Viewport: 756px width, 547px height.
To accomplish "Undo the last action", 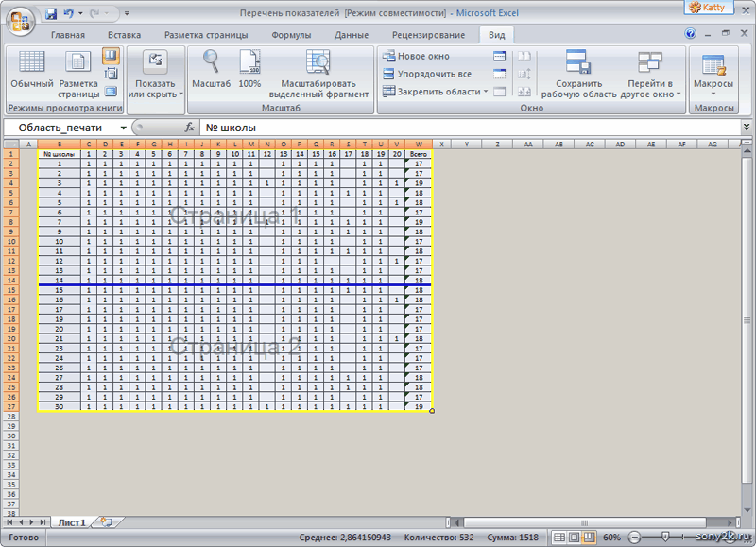I will point(68,14).
